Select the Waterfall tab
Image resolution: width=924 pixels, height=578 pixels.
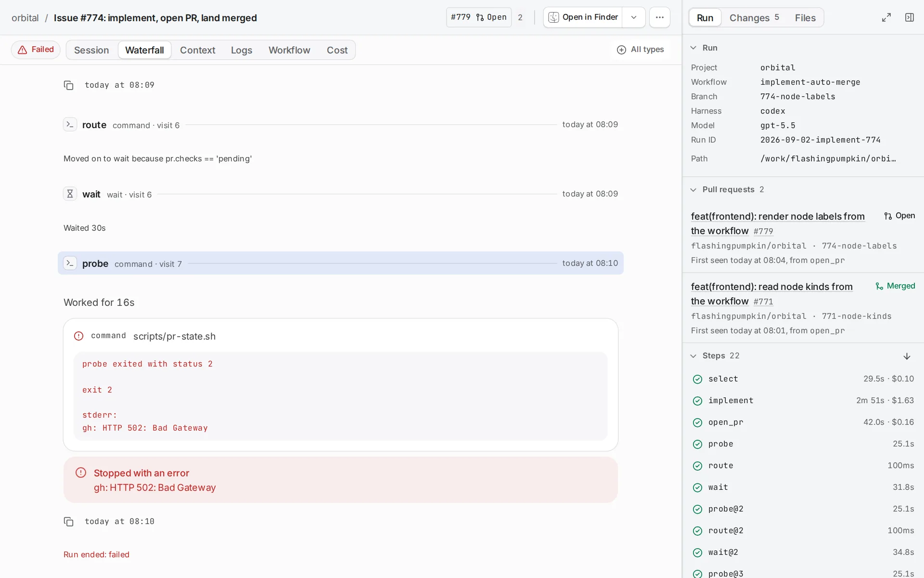click(x=144, y=50)
